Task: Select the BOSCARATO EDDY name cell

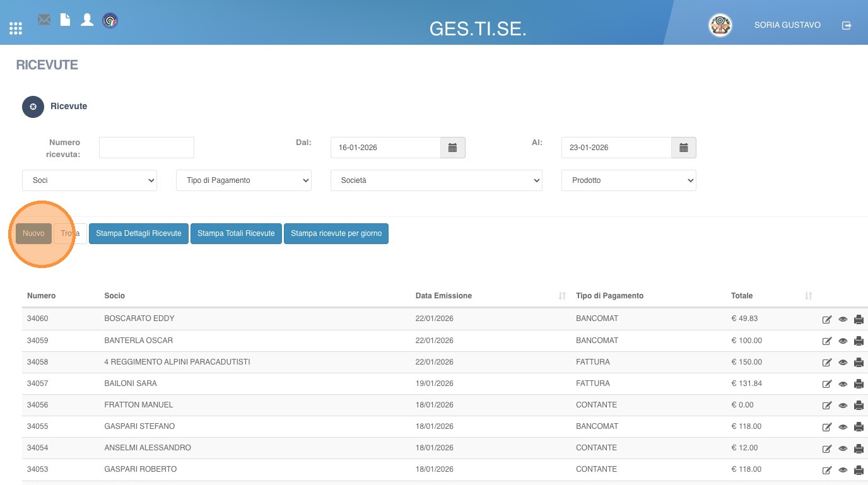Action: [139, 318]
